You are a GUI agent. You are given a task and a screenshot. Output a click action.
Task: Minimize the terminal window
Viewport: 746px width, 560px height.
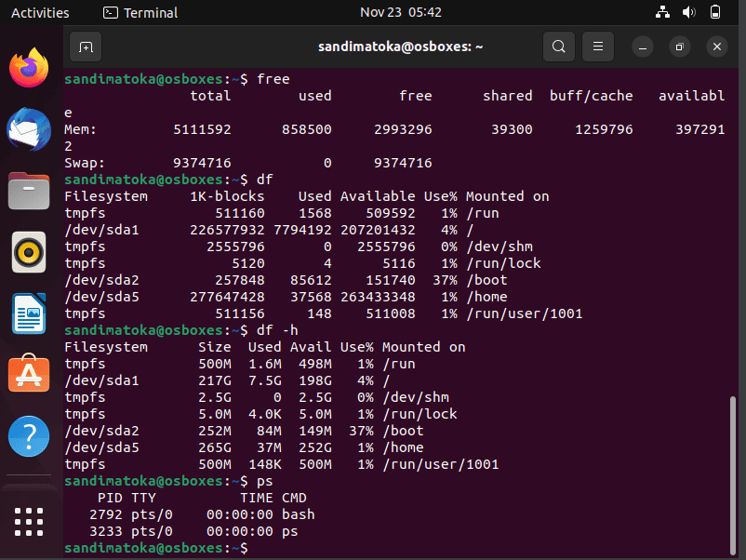pyautogui.click(x=643, y=47)
